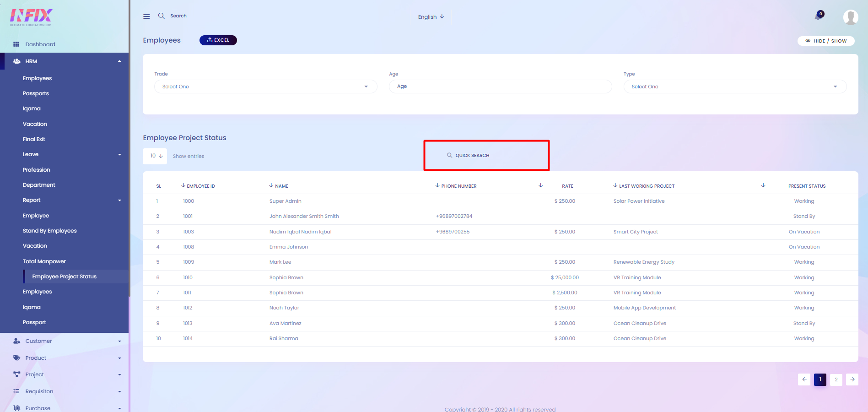The width and height of the screenshot is (868, 412).
Task: Expand the Product menu
Action: pyautogui.click(x=119, y=358)
